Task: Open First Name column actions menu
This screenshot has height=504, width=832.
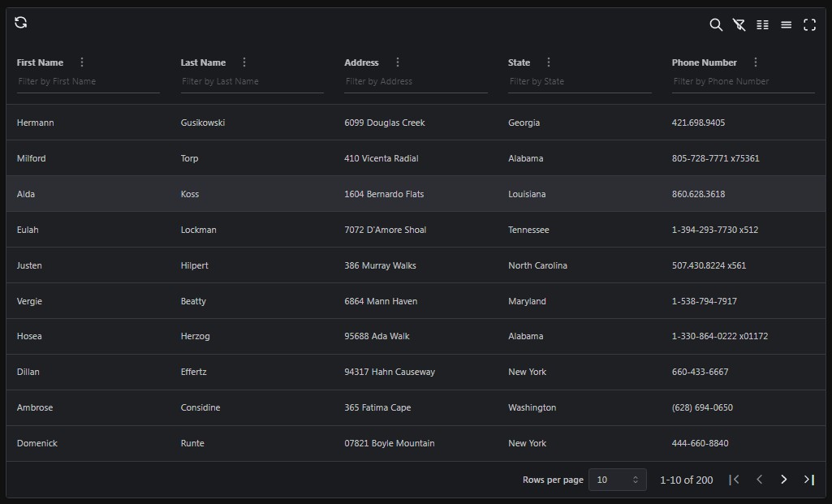Action: click(x=82, y=62)
